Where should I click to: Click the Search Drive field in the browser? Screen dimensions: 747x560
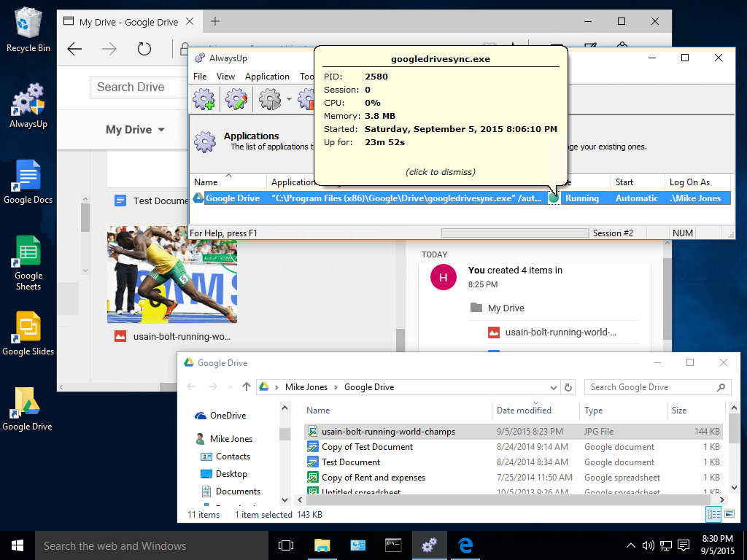pos(139,87)
